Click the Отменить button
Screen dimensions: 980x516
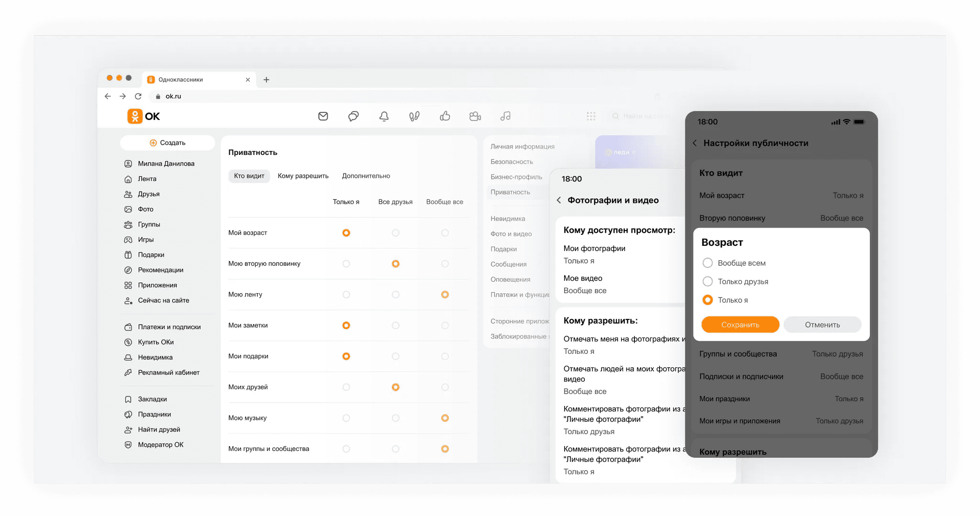click(x=822, y=325)
